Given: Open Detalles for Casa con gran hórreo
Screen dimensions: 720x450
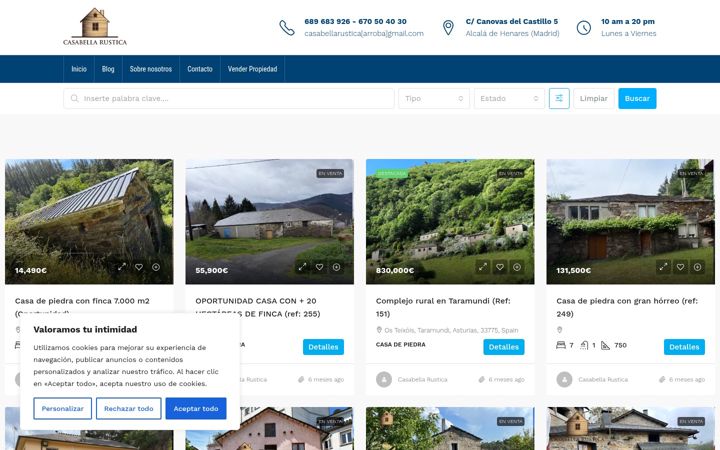Looking at the screenshot, I should [x=684, y=347].
